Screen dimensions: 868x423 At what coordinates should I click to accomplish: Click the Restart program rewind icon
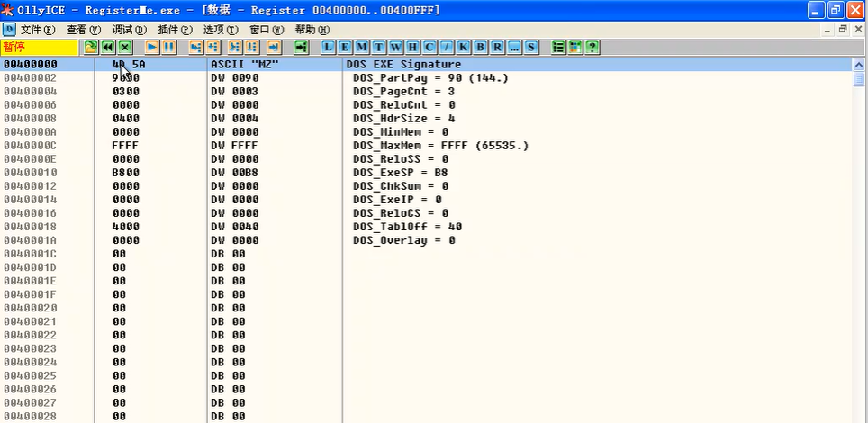tap(108, 48)
